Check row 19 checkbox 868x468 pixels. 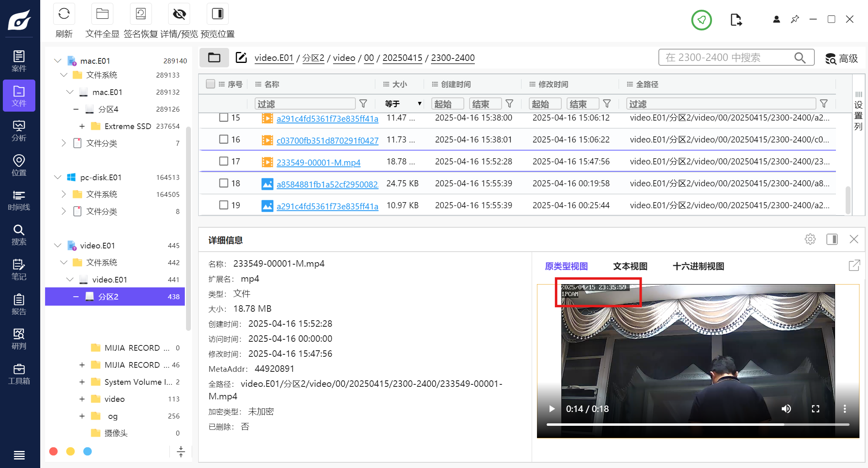[223, 205]
